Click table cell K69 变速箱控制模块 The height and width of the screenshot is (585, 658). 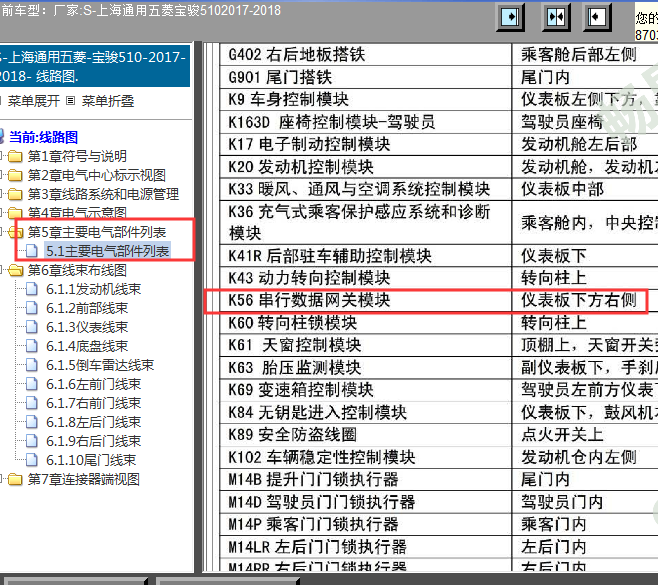pyautogui.click(x=366, y=390)
